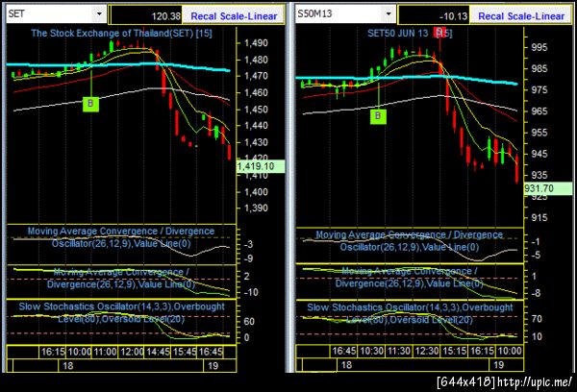Click Recal Scale-Linear on SET chart
The image size is (577, 392).
click(234, 16)
